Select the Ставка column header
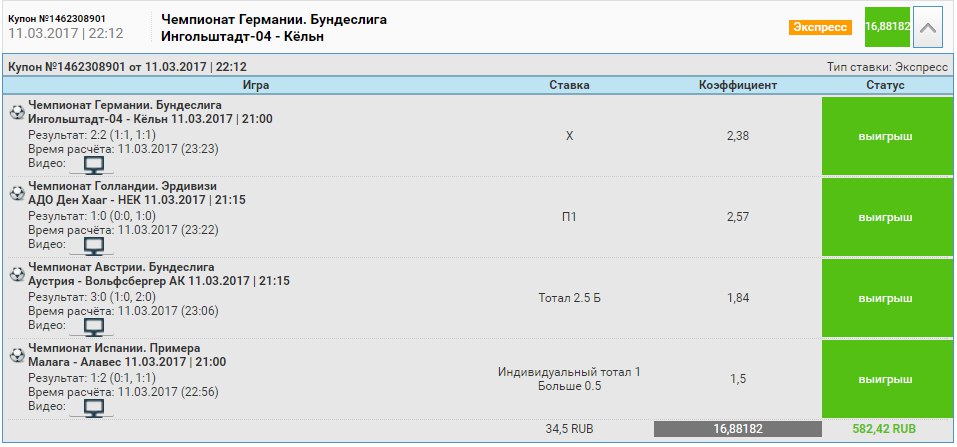Viewport: 957px width, 447px height. coord(569,85)
